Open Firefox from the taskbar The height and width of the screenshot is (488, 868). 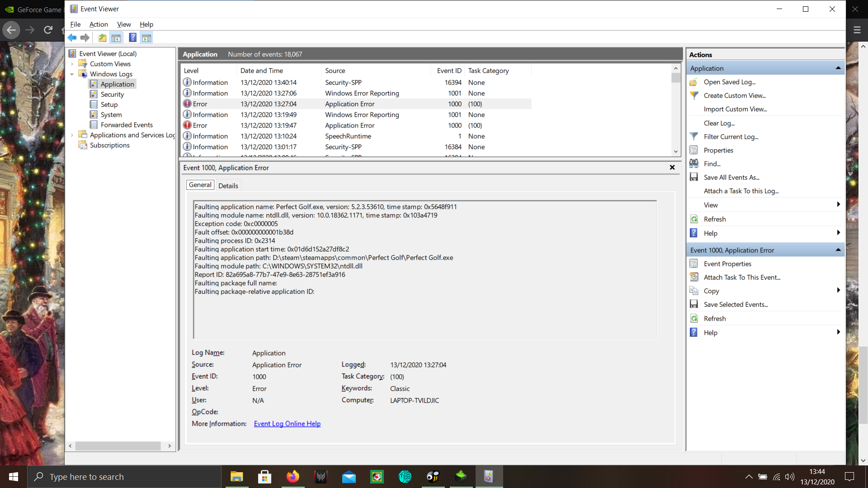coord(292,477)
